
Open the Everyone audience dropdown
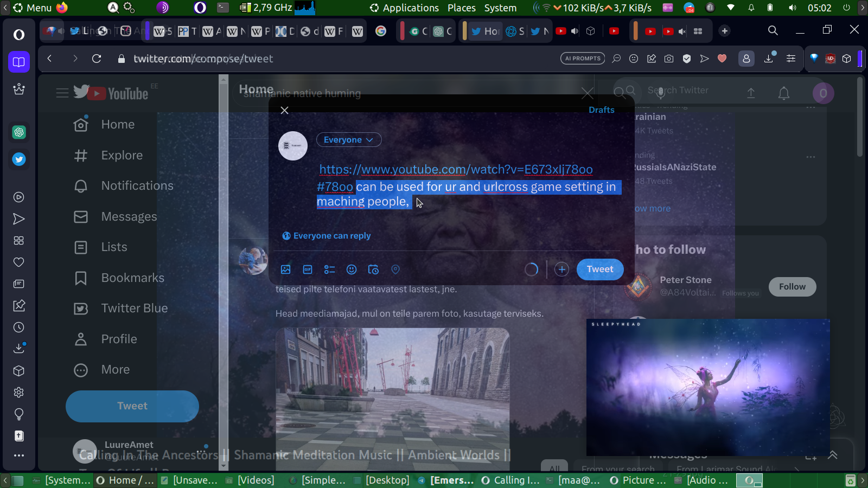coord(349,140)
